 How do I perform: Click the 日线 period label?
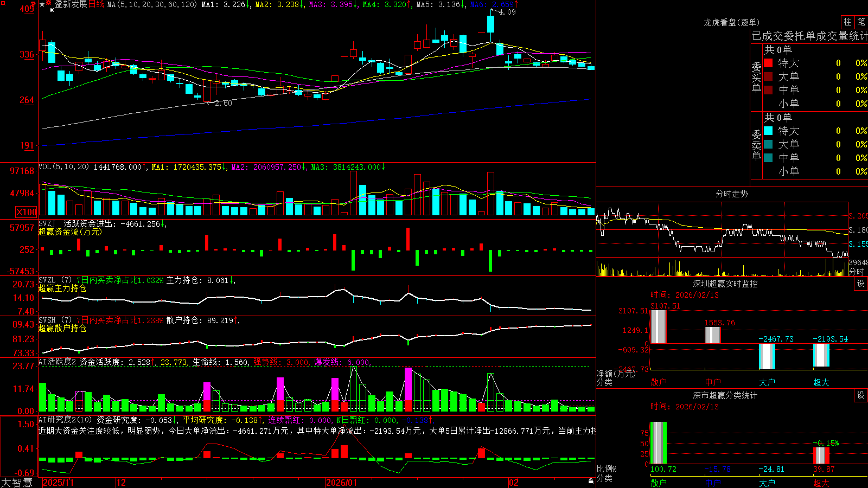pos(96,4)
